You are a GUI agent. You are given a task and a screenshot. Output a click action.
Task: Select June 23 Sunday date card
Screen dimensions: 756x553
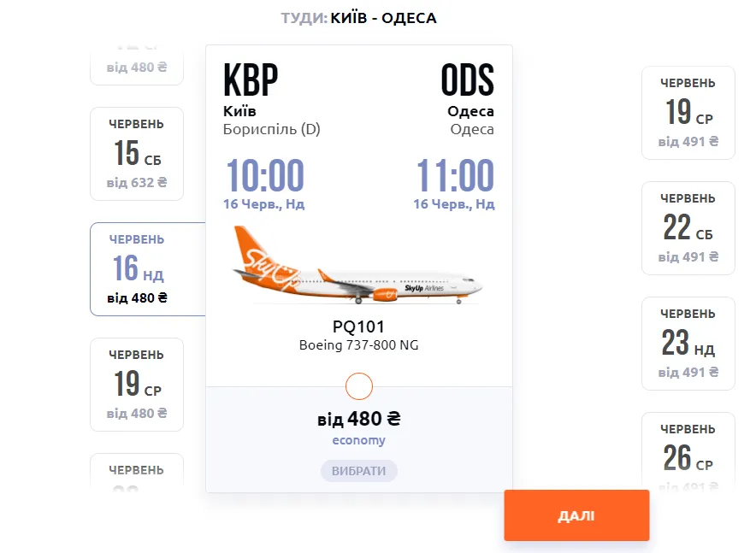(x=688, y=344)
